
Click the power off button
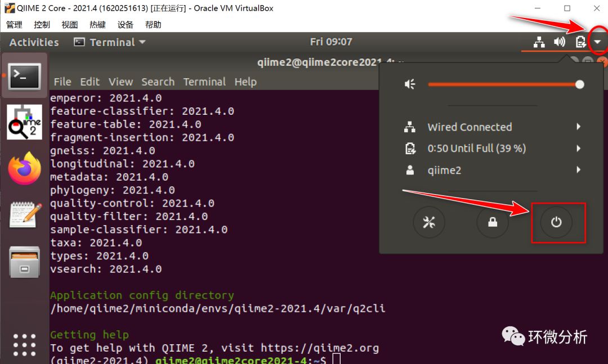[x=556, y=223]
